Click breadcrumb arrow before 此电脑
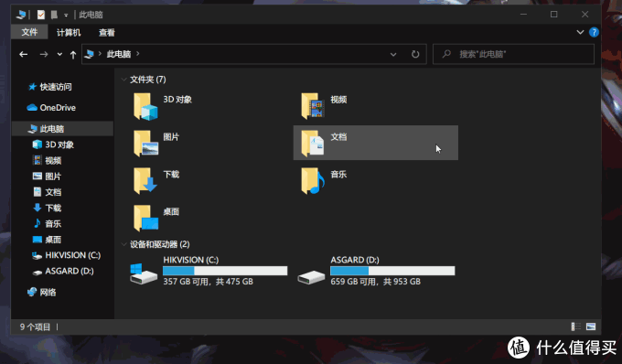Viewport: 622px width, 364px height. [x=100, y=54]
